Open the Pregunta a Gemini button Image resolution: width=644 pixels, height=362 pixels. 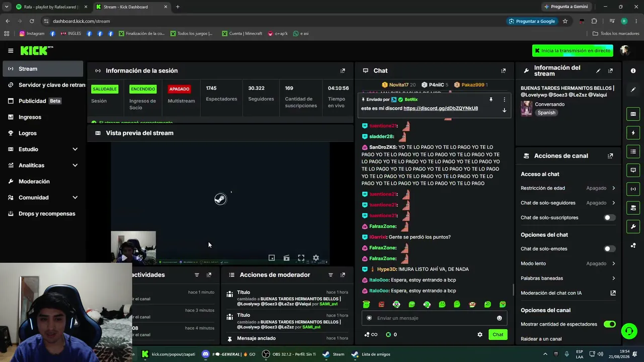coord(566,7)
